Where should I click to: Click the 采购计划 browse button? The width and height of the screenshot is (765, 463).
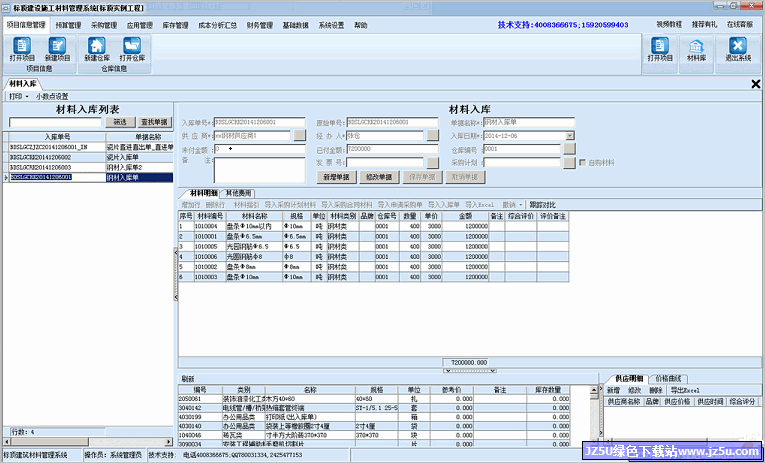pos(569,162)
